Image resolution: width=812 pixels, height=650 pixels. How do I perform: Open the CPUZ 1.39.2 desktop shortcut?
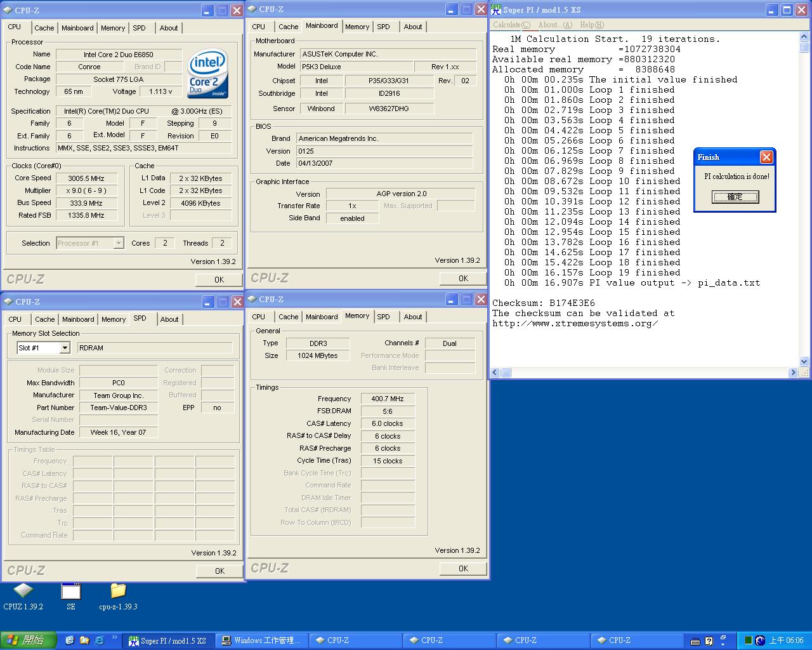[x=23, y=597]
